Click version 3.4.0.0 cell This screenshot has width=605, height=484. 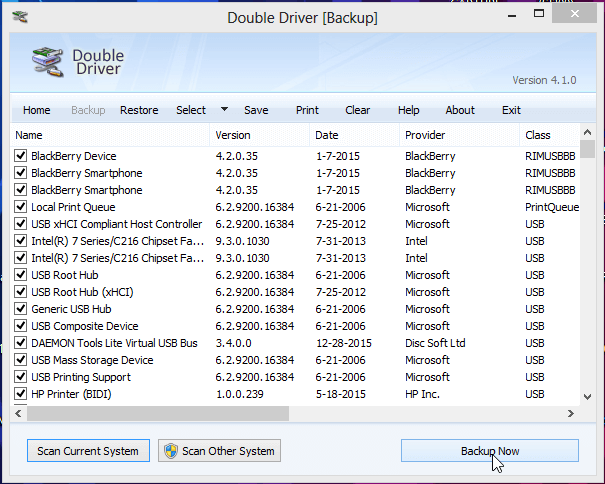[233, 343]
